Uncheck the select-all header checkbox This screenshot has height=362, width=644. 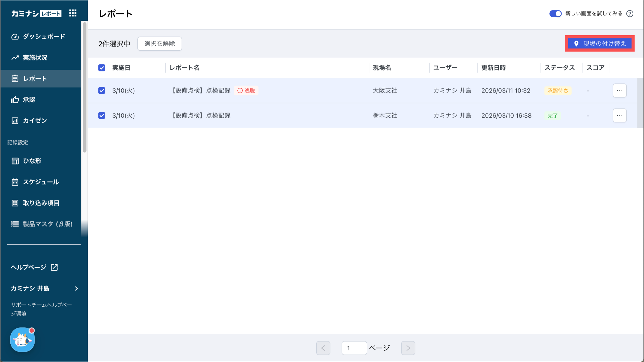click(x=102, y=68)
